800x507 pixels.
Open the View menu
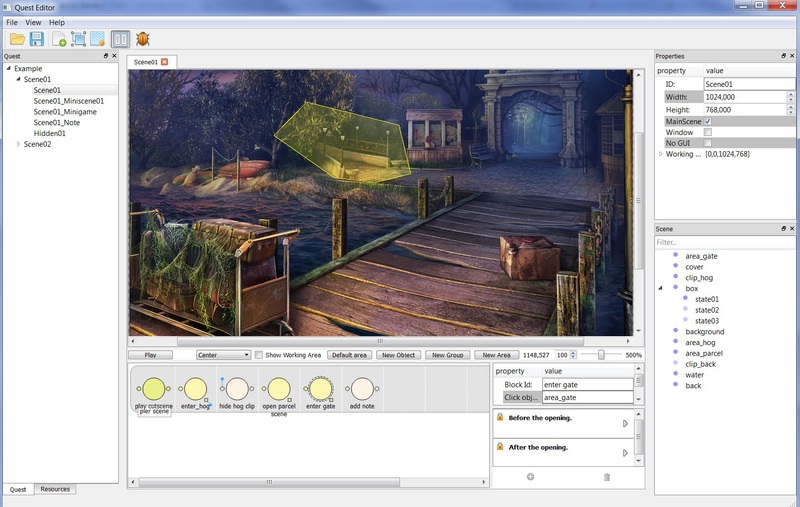point(33,22)
